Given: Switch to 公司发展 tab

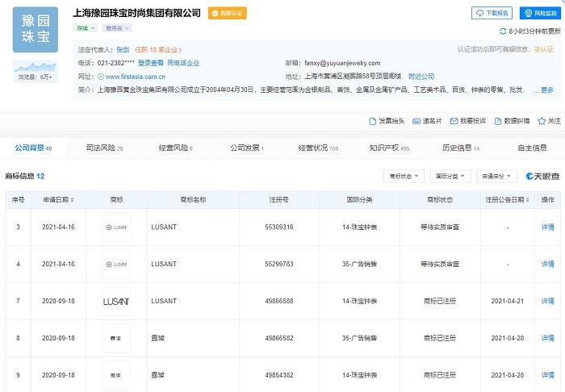Looking at the screenshot, I should 247,148.
